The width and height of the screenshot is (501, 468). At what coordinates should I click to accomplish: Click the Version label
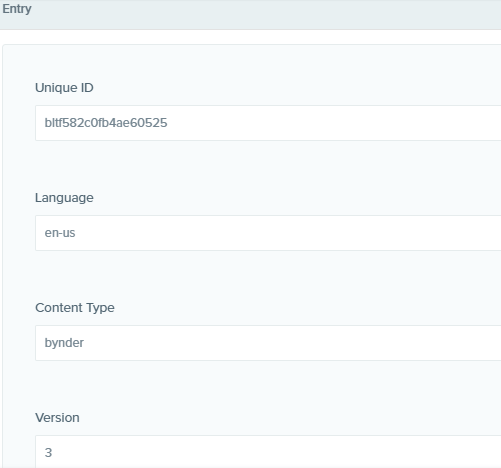tap(57, 418)
